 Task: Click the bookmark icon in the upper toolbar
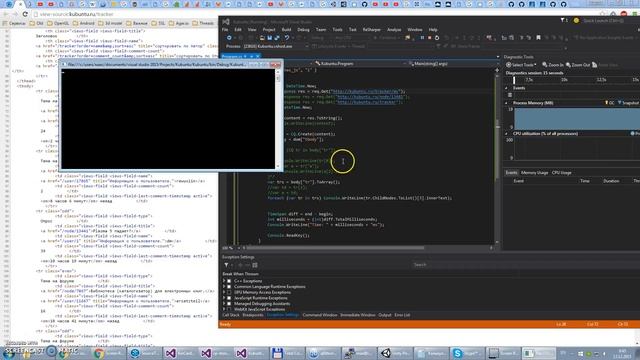point(538,38)
